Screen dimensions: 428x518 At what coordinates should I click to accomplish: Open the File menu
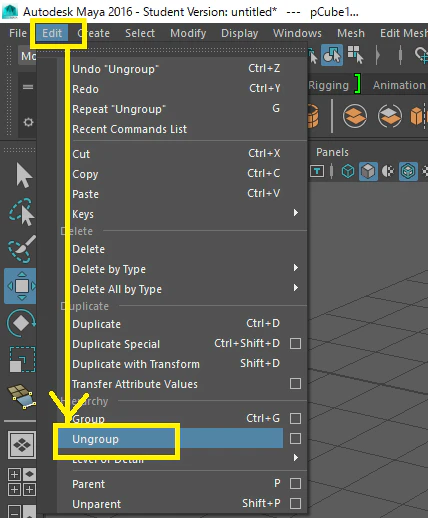pyautogui.click(x=18, y=33)
